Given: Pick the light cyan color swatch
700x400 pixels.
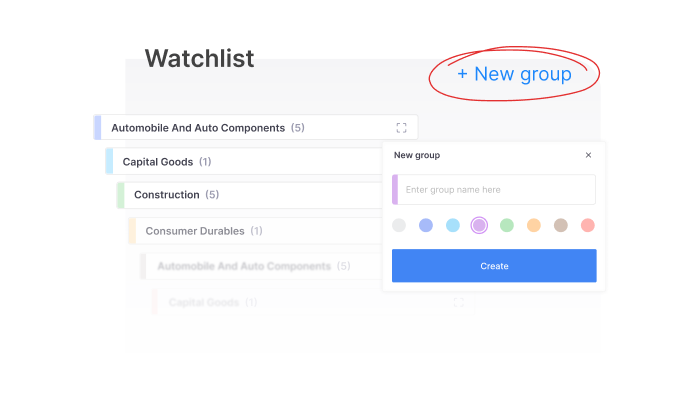Looking at the screenshot, I should click(x=453, y=226).
